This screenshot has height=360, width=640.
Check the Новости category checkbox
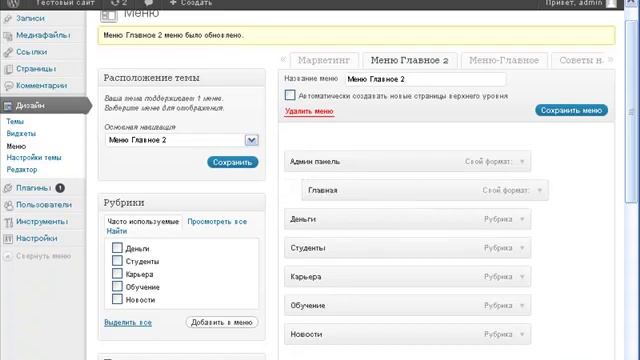[x=117, y=299]
